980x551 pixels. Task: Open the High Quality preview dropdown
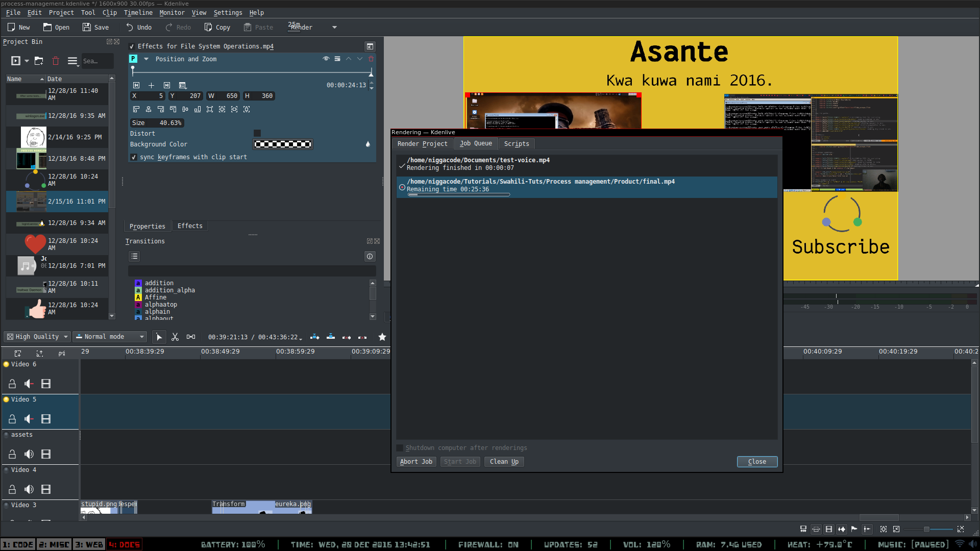(x=37, y=337)
